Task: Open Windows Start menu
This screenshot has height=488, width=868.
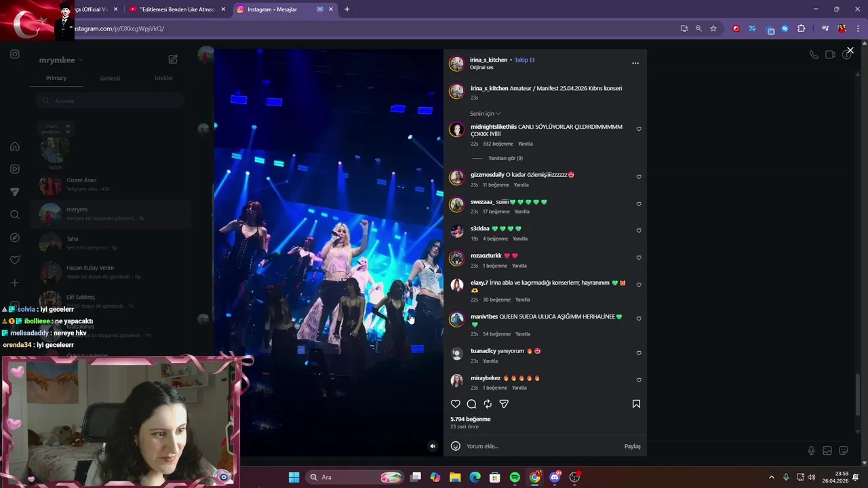Action: click(x=294, y=477)
